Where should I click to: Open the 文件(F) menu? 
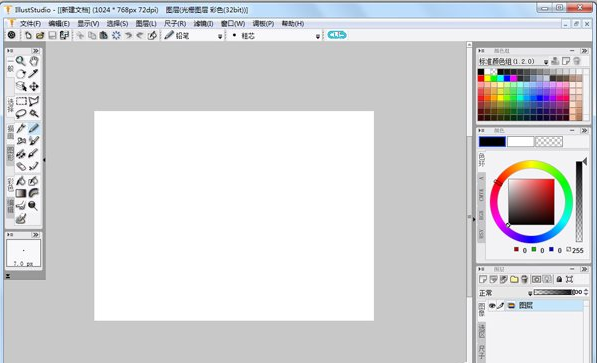pyautogui.click(x=30, y=24)
